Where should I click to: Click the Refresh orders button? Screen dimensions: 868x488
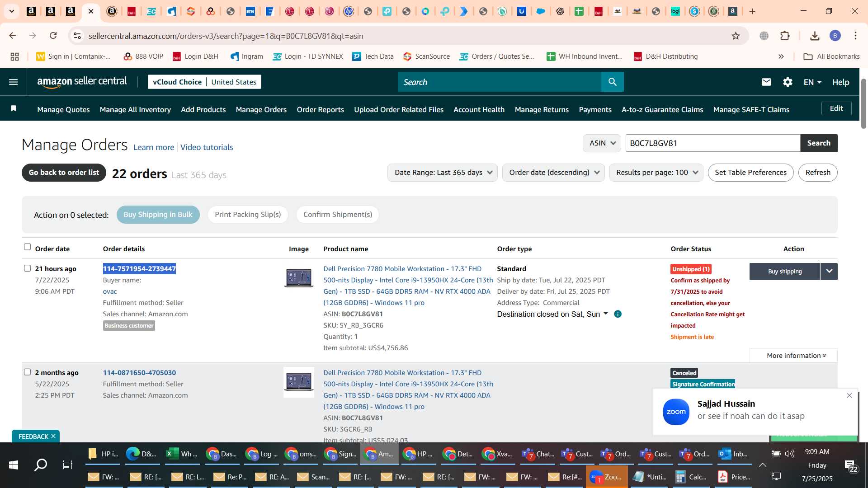(818, 173)
